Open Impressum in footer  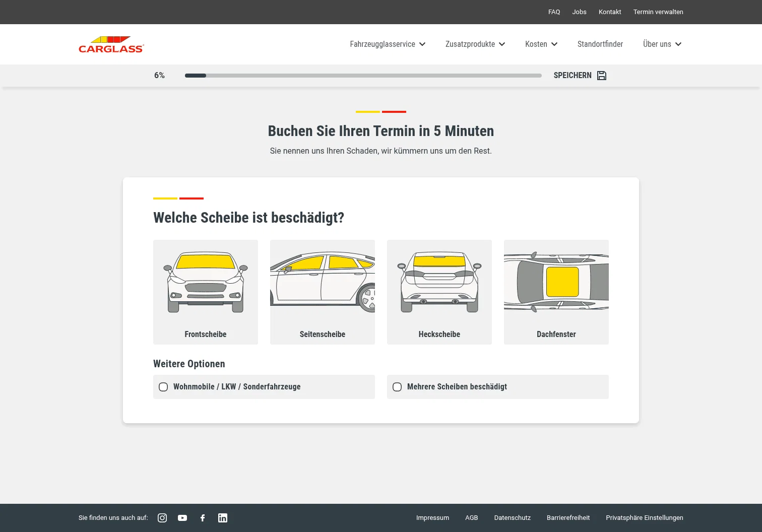click(432, 518)
